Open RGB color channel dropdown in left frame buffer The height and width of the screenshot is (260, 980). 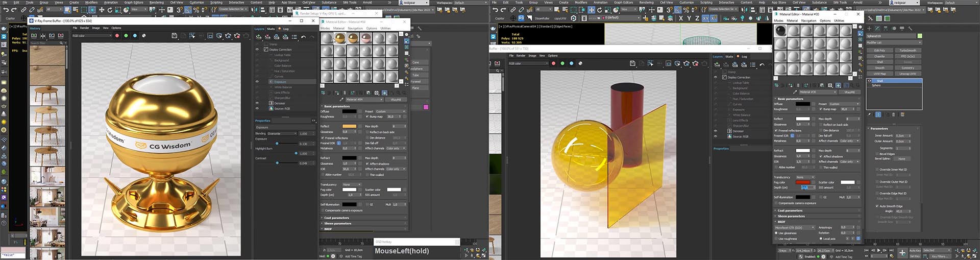[92, 36]
